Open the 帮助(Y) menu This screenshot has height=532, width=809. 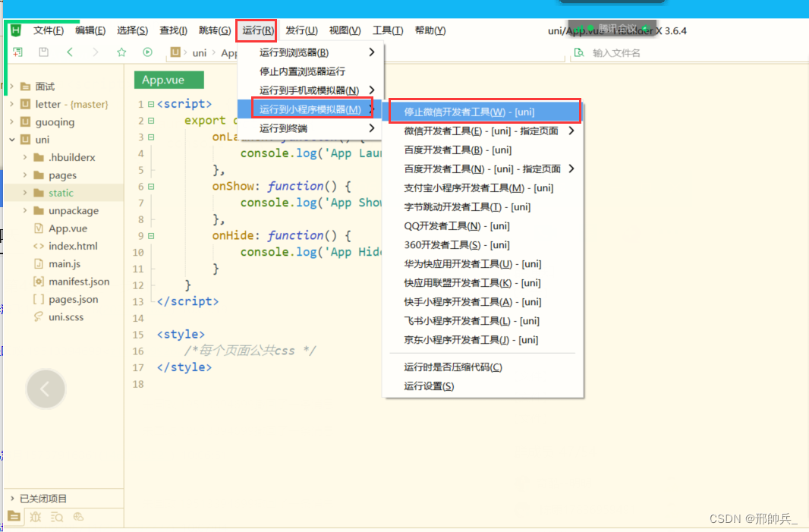pos(430,30)
